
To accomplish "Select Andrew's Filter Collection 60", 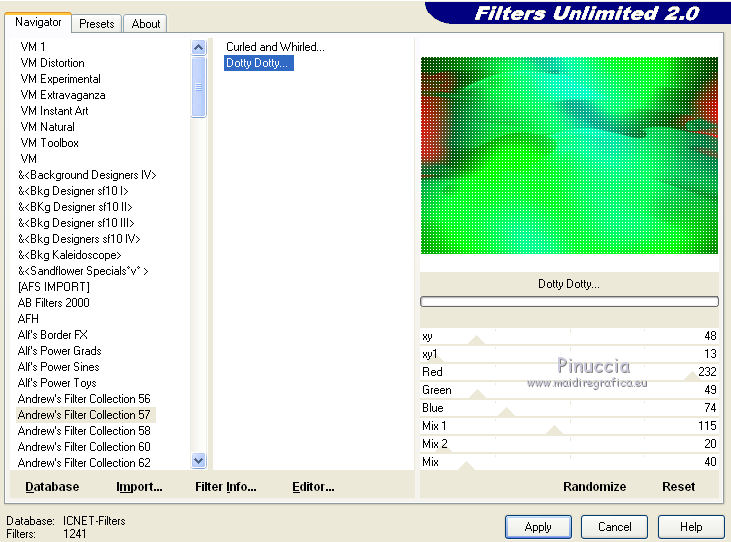I will pyautogui.click(x=84, y=446).
